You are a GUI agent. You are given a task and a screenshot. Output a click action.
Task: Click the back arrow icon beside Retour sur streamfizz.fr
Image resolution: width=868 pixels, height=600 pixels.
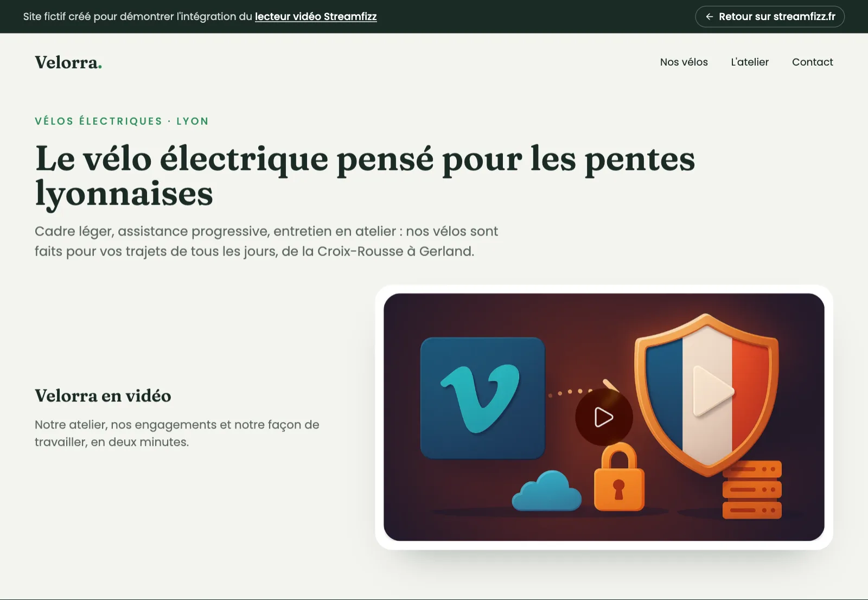click(709, 17)
